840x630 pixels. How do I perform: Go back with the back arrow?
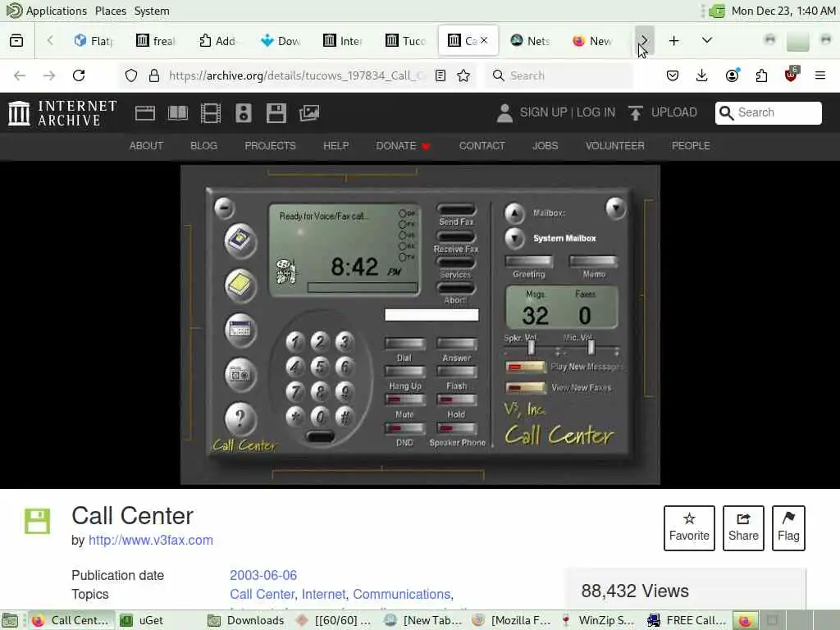click(x=20, y=75)
